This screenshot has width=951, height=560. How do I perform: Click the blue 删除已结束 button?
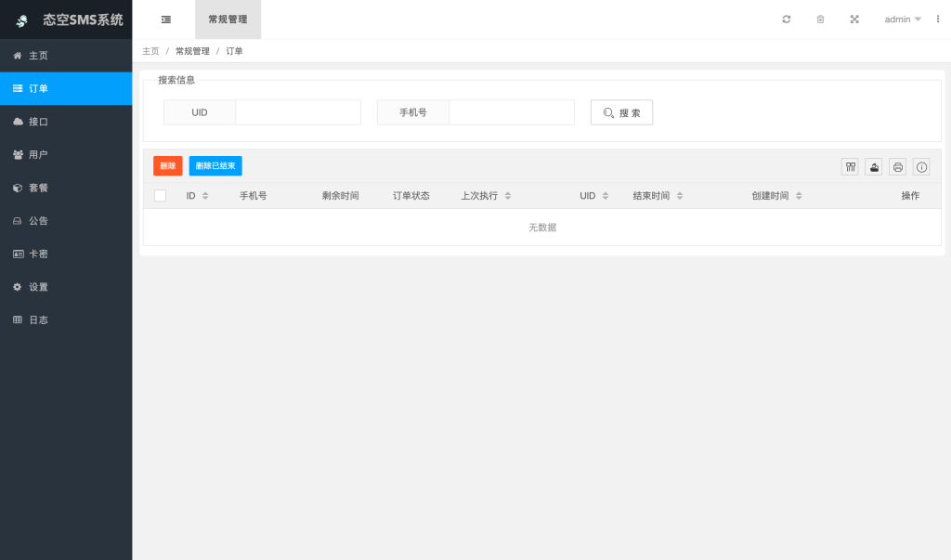(215, 166)
